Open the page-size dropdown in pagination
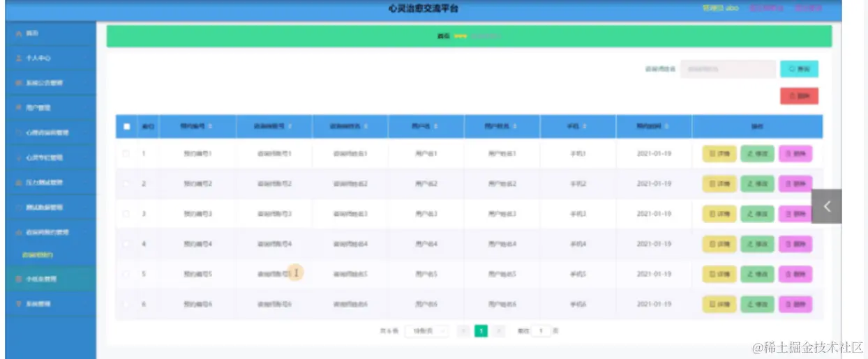The height and width of the screenshot is (359, 868). click(x=427, y=331)
